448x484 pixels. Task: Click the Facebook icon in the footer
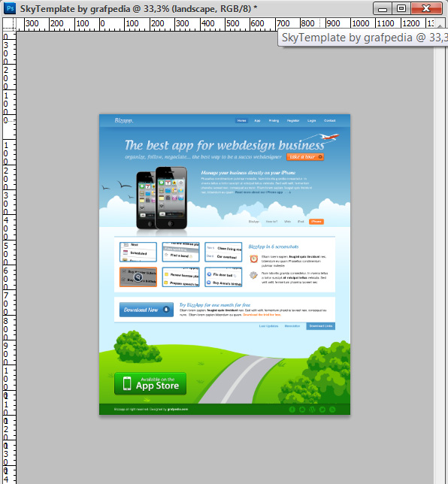tap(292, 410)
